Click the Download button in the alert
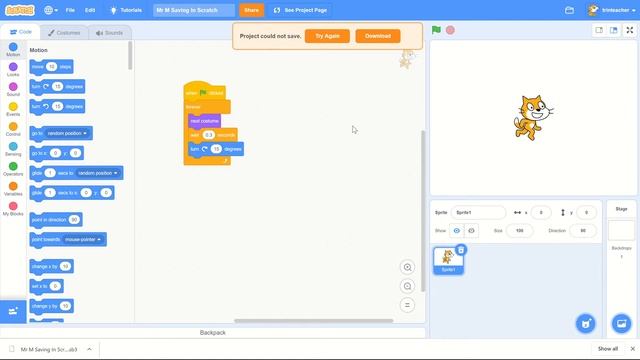Screen dimensions: 640x360 [378, 36]
